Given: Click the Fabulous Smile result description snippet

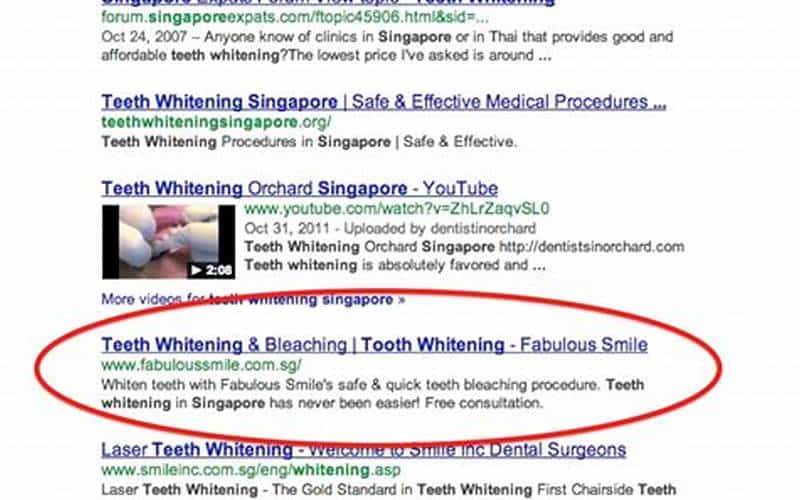Looking at the screenshot, I should (x=372, y=394).
